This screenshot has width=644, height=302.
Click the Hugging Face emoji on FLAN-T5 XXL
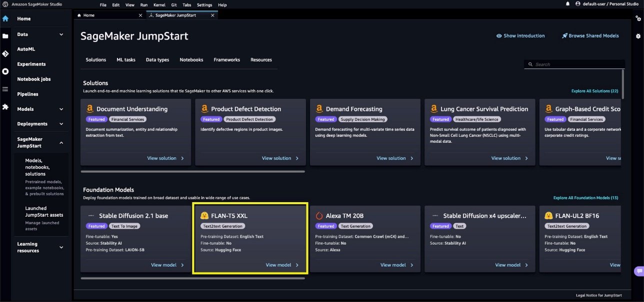click(x=204, y=216)
